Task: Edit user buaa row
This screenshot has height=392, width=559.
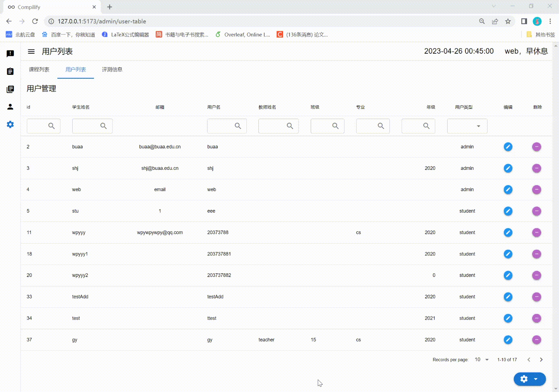Action: click(x=508, y=147)
